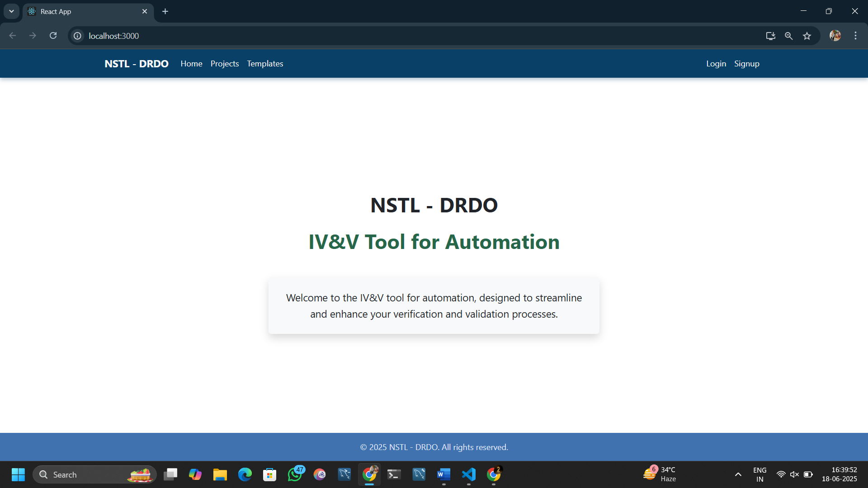
Task: Open a new tab with the plus button
Action: [x=165, y=11]
